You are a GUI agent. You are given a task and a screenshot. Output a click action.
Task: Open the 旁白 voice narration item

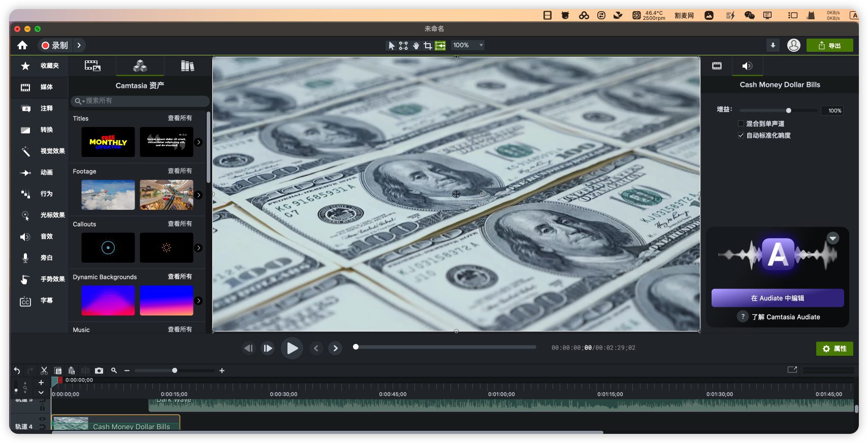point(40,258)
